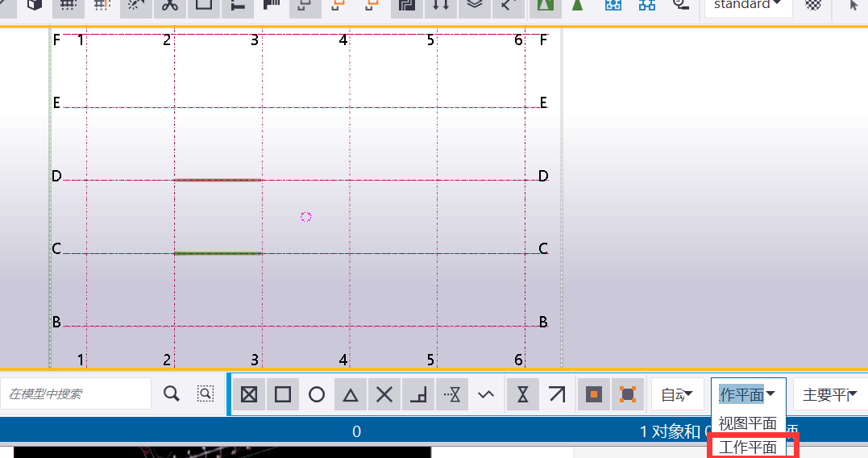Click the 3D cube icon in top toolbar
Image resolution: width=868 pixels, height=458 pixels.
click(x=35, y=6)
